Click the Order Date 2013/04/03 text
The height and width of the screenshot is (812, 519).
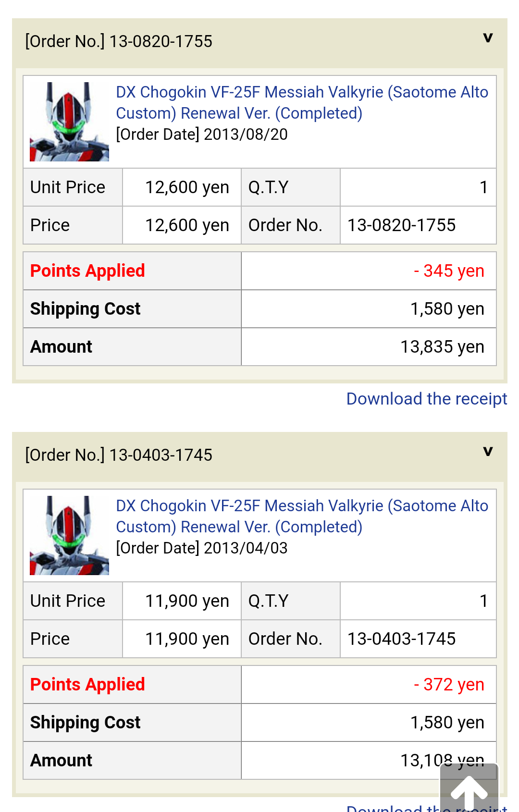(202, 548)
